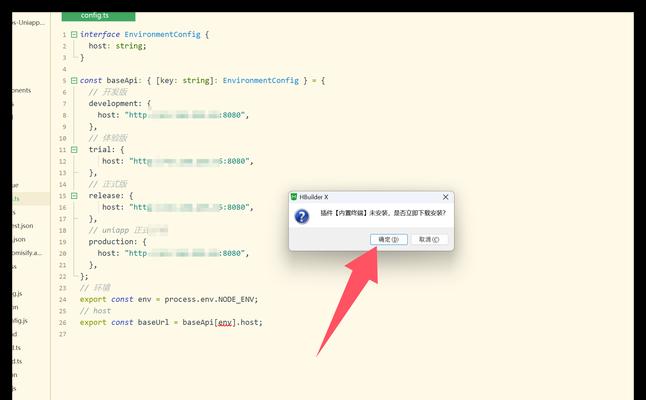
Task: Click the HBuilder X logo in dialog title
Action: coord(294,197)
